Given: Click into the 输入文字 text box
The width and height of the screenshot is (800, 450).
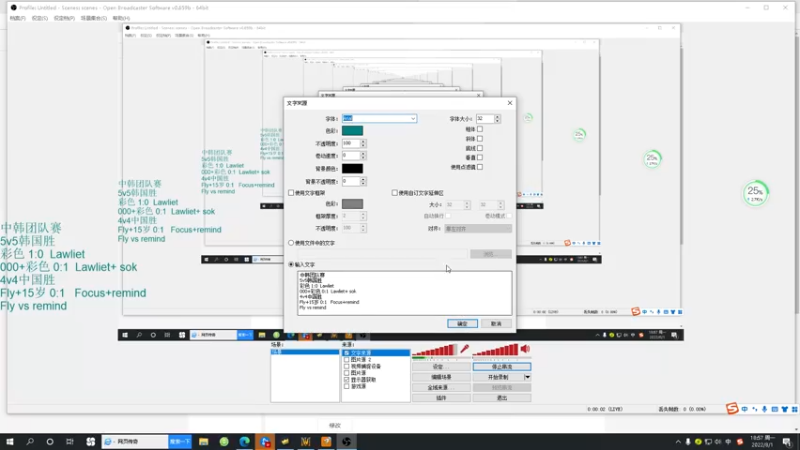Looking at the screenshot, I should pos(405,293).
